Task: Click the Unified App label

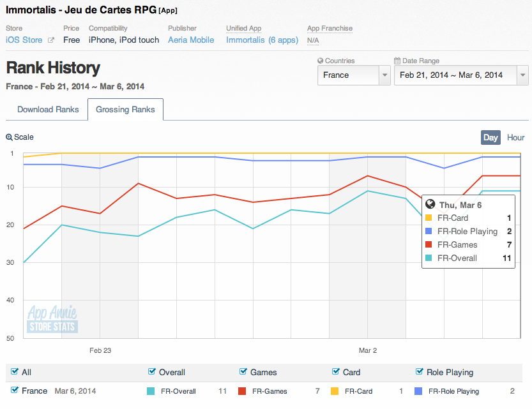Action: pyautogui.click(x=243, y=28)
